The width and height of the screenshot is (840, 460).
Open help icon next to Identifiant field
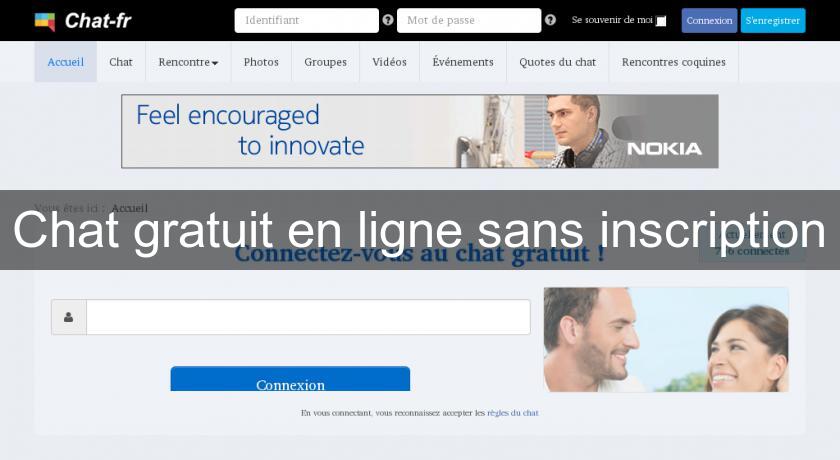[x=388, y=20]
